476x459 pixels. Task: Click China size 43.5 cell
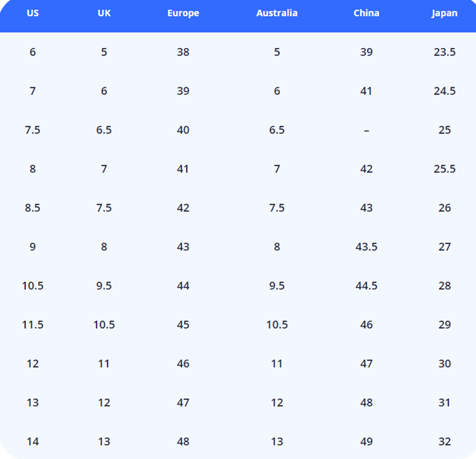click(x=366, y=247)
